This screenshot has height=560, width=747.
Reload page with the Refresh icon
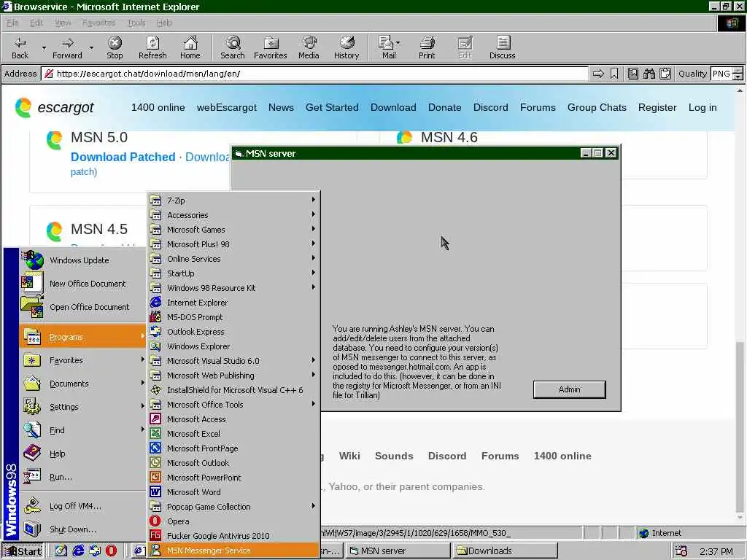tap(152, 47)
